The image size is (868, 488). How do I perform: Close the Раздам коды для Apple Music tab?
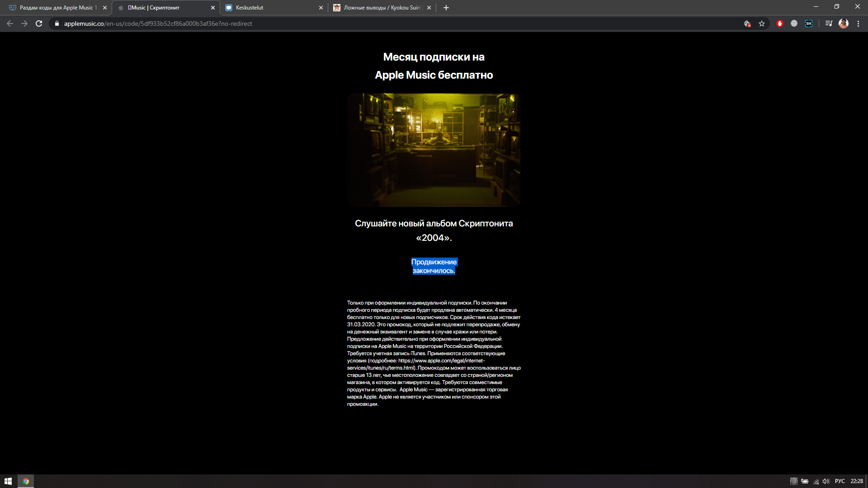(x=105, y=8)
